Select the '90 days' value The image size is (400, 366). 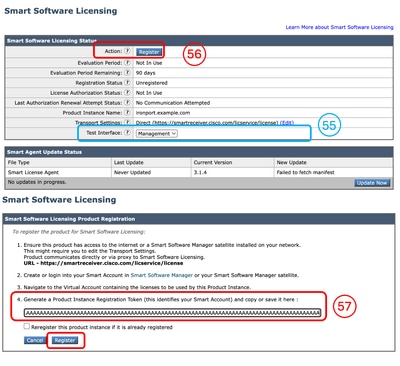click(146, 73)
